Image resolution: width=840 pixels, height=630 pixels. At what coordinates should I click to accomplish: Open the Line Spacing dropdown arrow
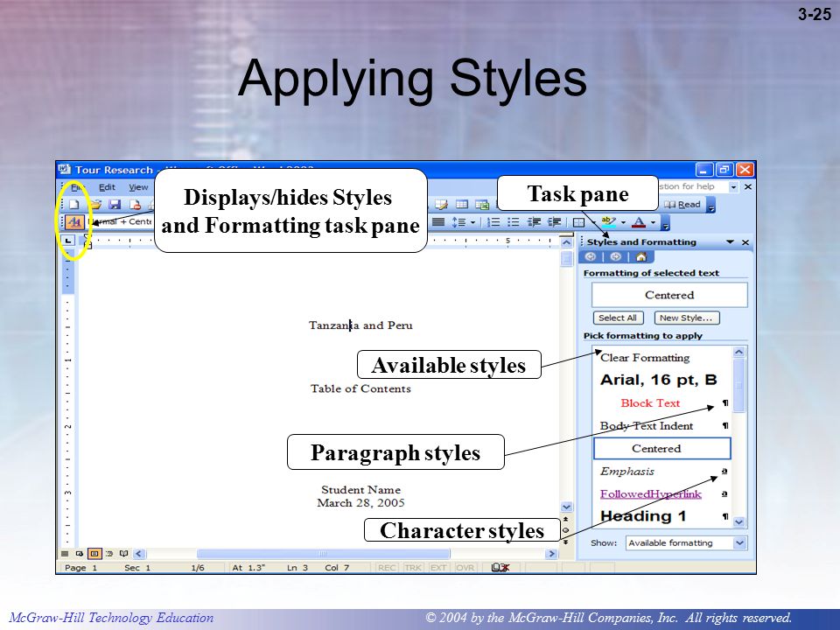click(x=472, y=222)
